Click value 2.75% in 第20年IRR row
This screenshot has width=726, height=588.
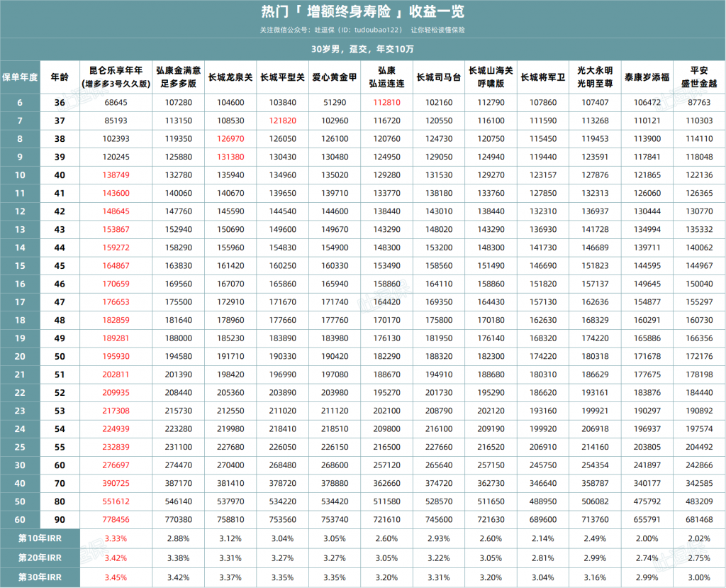coord(699,558)
